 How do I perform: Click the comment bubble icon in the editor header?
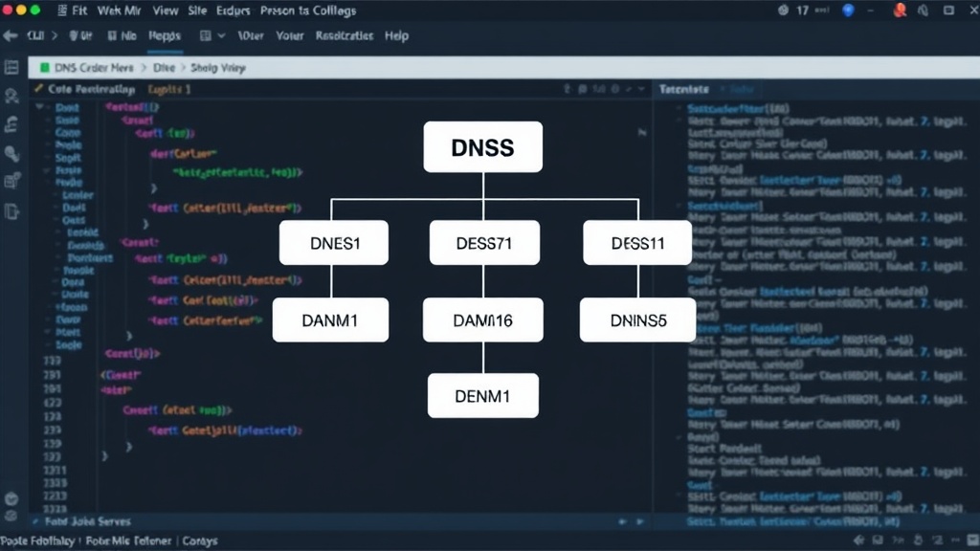pyautogui.click(x=583, y=89)
